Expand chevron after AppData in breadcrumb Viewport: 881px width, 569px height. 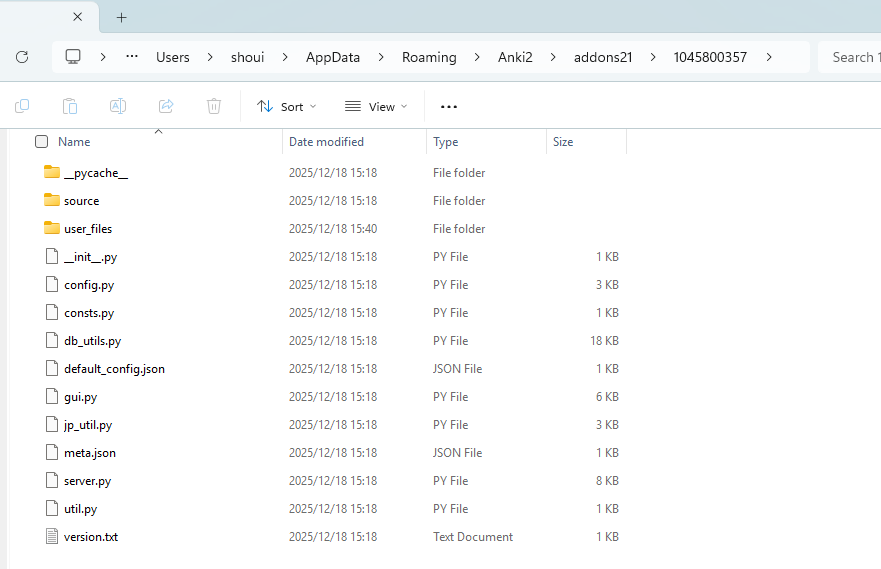[381, 57]
